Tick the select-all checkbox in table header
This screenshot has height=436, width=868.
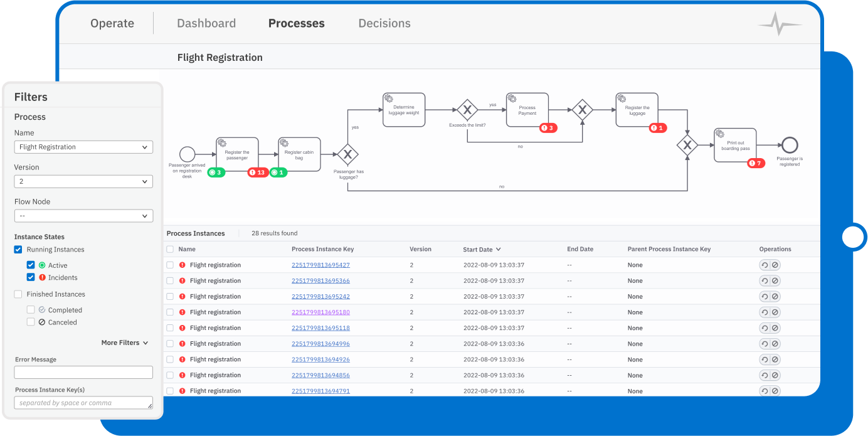[170, 249]
